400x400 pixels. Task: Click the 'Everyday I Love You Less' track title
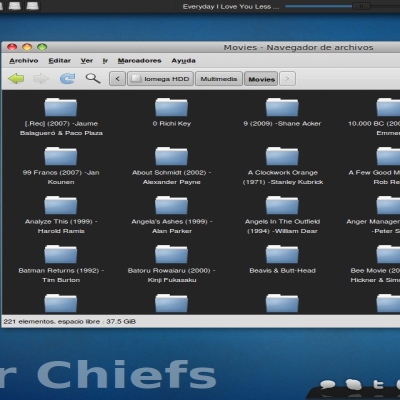[x=231, y=7]
